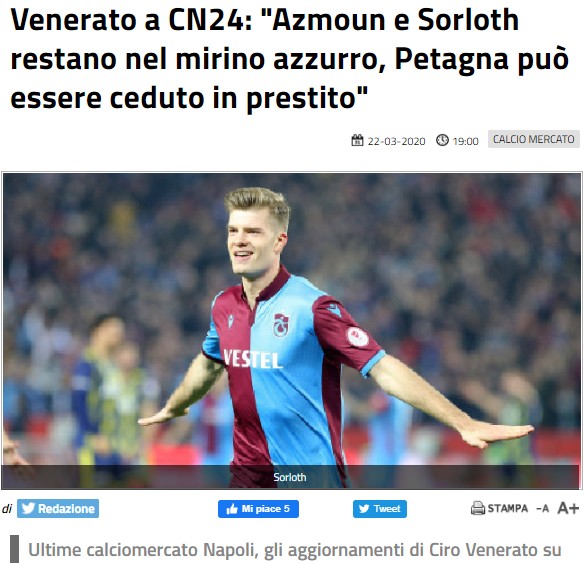Click the Ultime calciomercato Napoli summary text
This screenshot has width=585, height=563.
click(x=295, y=550)
